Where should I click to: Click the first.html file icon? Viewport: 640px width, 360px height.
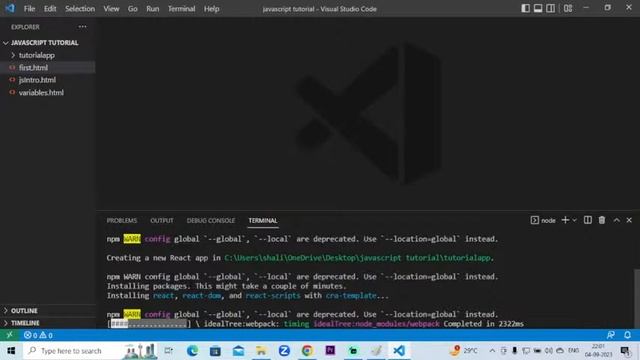[12, 68]
